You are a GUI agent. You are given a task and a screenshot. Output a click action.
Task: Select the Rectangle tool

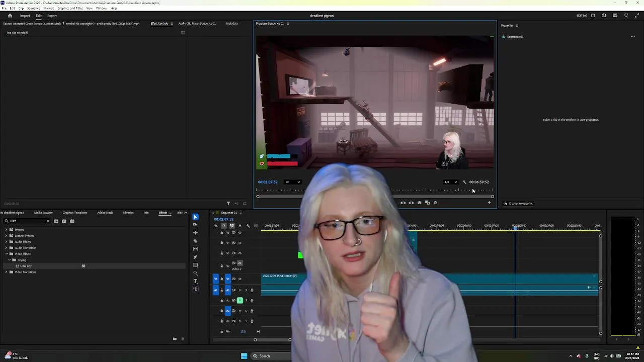(x=196, y=265)
